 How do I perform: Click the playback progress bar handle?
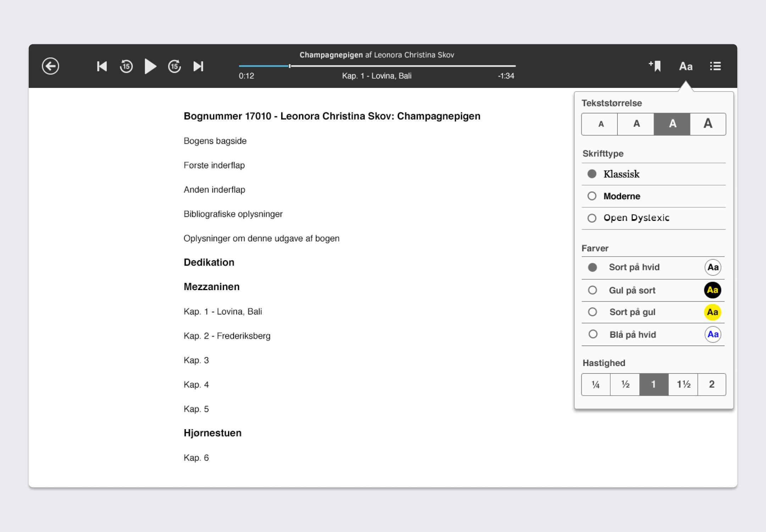coord(290,66)
